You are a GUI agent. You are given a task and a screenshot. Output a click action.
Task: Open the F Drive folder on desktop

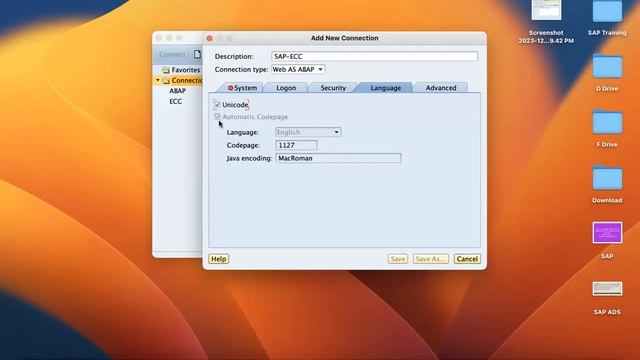[607, 122]
